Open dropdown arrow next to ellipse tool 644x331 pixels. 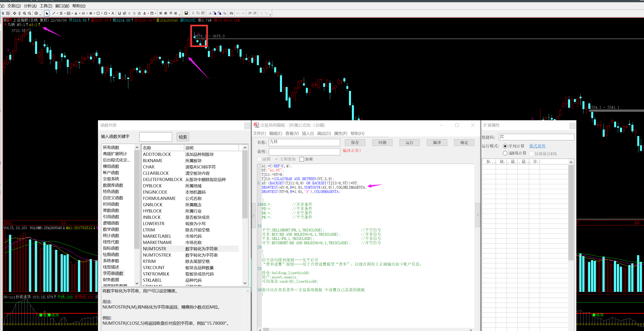point(109,13)
